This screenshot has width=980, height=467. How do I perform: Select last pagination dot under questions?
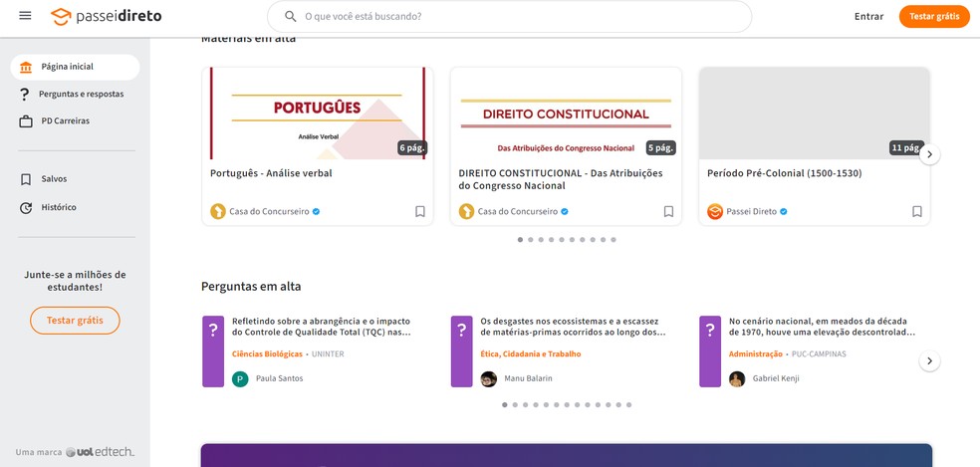click(628, 404)
